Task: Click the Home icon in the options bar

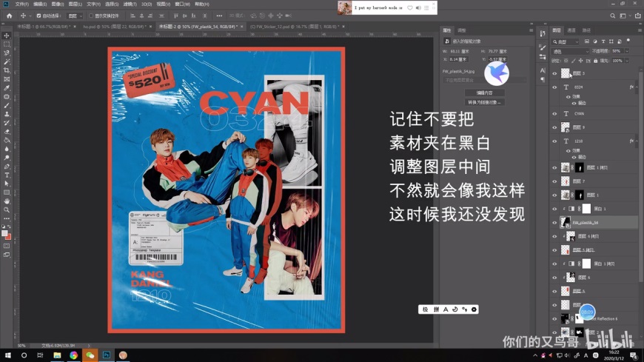Action: point(9,16)
